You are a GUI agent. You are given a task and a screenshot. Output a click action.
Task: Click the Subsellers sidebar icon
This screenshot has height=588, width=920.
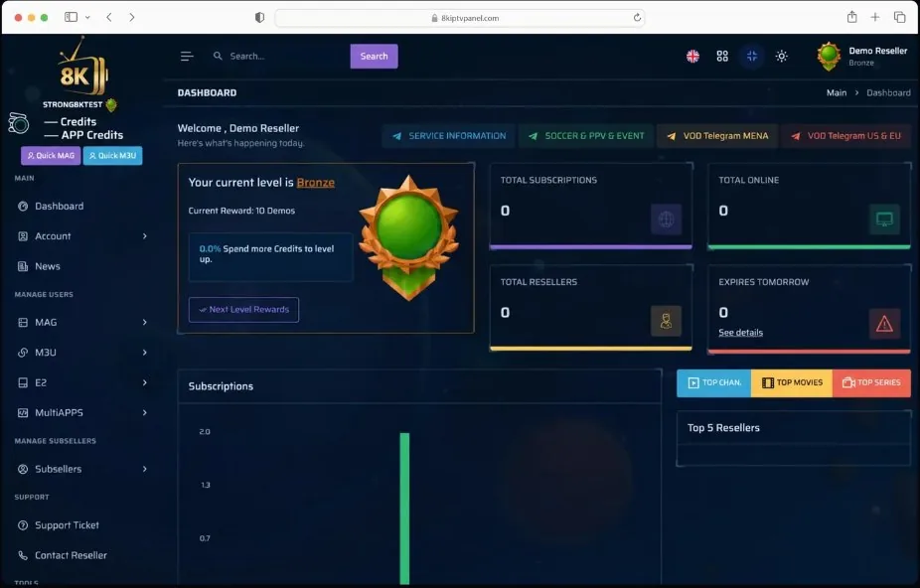coord(23,469)
